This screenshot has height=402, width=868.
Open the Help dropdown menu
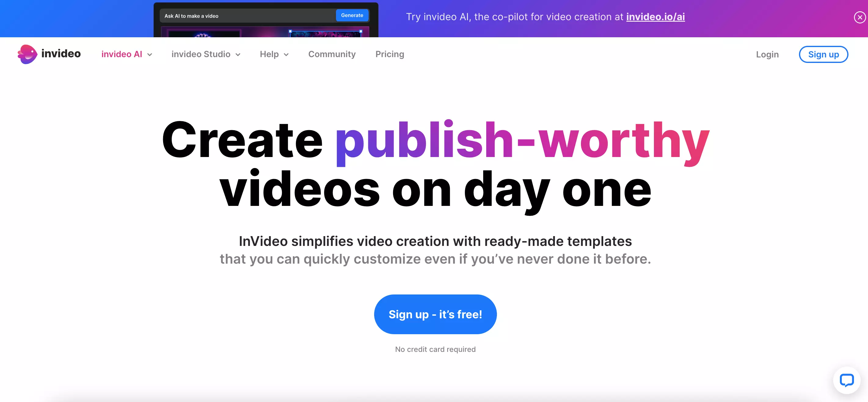click(273, 54)
